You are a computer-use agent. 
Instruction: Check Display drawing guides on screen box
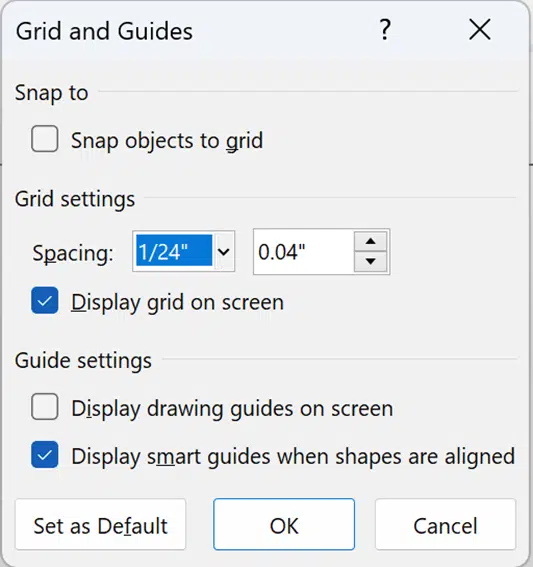click(44, 406)
